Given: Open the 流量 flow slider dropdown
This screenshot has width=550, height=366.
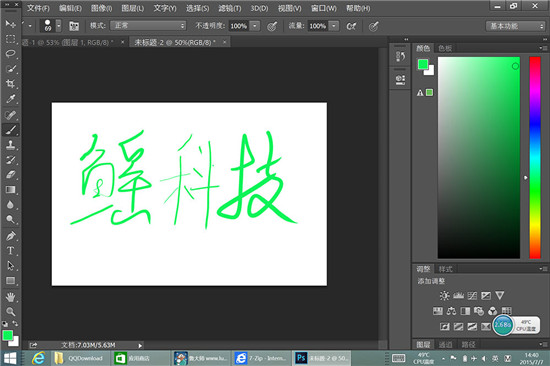Looking at the screenshot, I should [x=334, y=26].
